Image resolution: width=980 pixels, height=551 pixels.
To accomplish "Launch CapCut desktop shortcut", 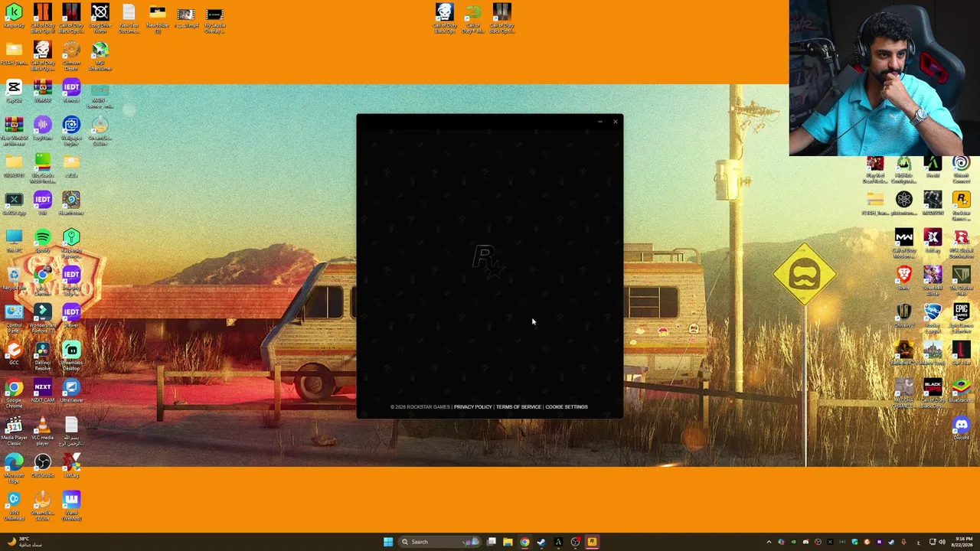I will (x=14, y=91).
